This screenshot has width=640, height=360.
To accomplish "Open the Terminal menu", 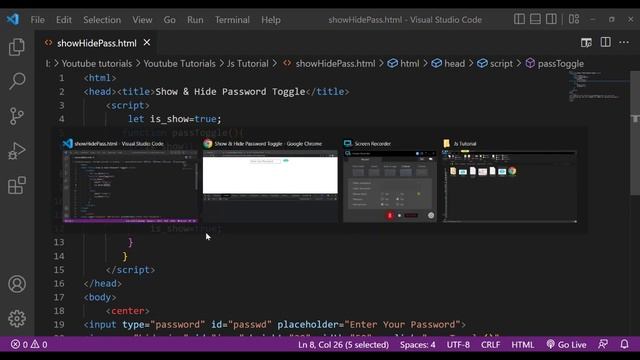I will pyautogui.click(x=232, y=20).
